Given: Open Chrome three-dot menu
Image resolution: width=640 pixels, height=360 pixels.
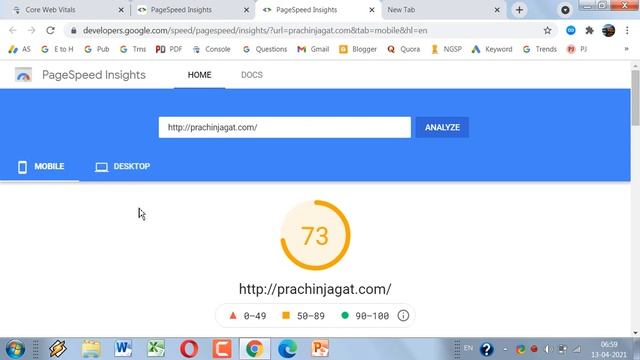Looking at the screenshot, I should tap(627, 30).
